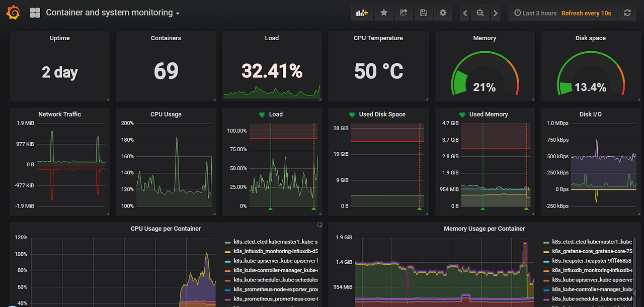This screenshot has height=307, width=644.
Task: Toggle k8s_influxdb_monitoring series in CPU legend
Action: click(x=275, y=251)
